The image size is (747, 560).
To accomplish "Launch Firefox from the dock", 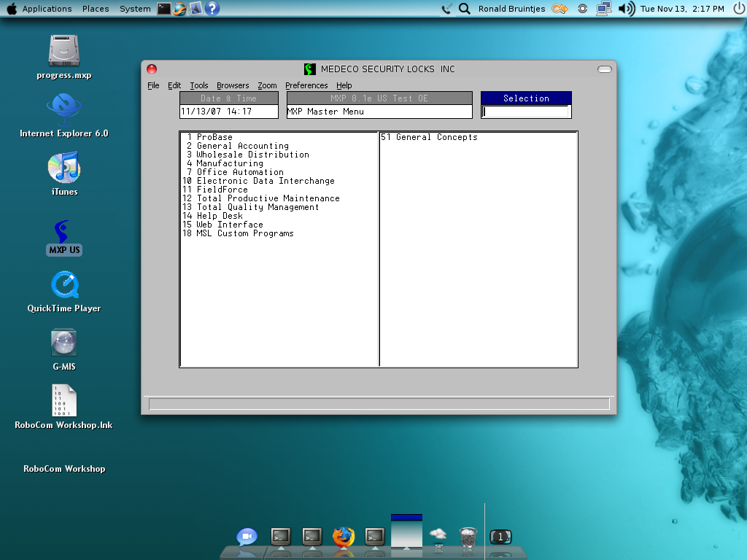I will pos(344,537).
